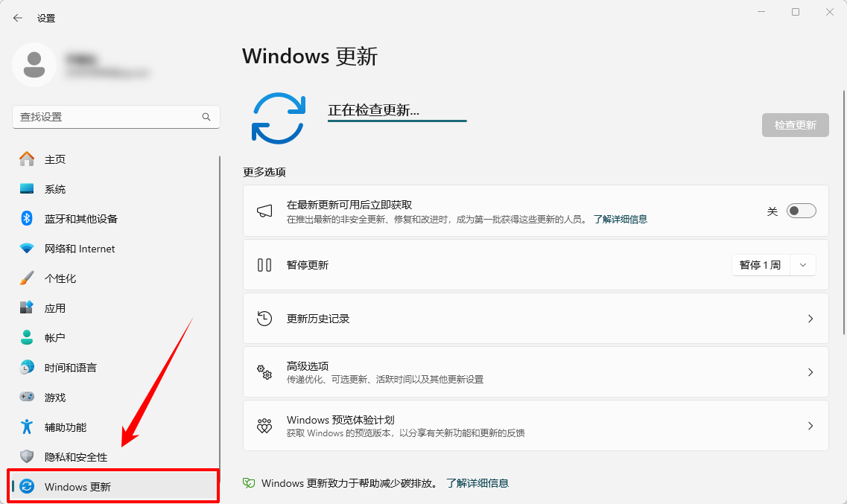
Task: Click the Windows 更新 page title
Action: pos(309,56)
